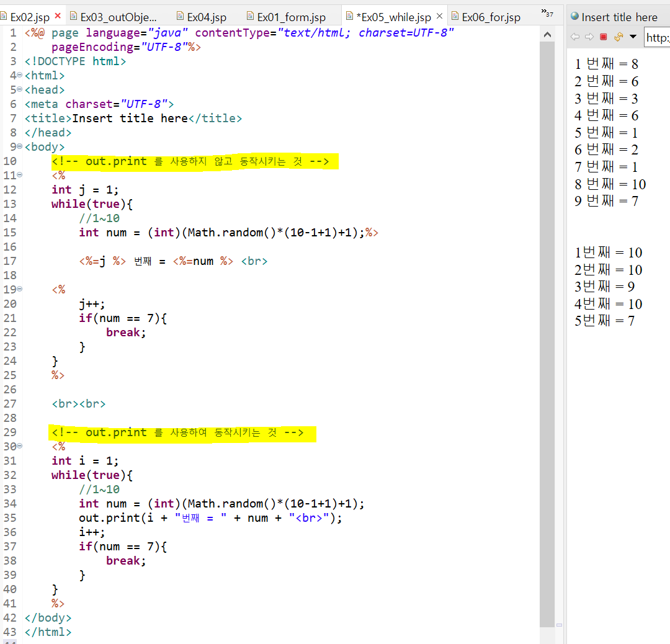Click the 'out.print(i + ...' statement on line 35

(211, 518)
